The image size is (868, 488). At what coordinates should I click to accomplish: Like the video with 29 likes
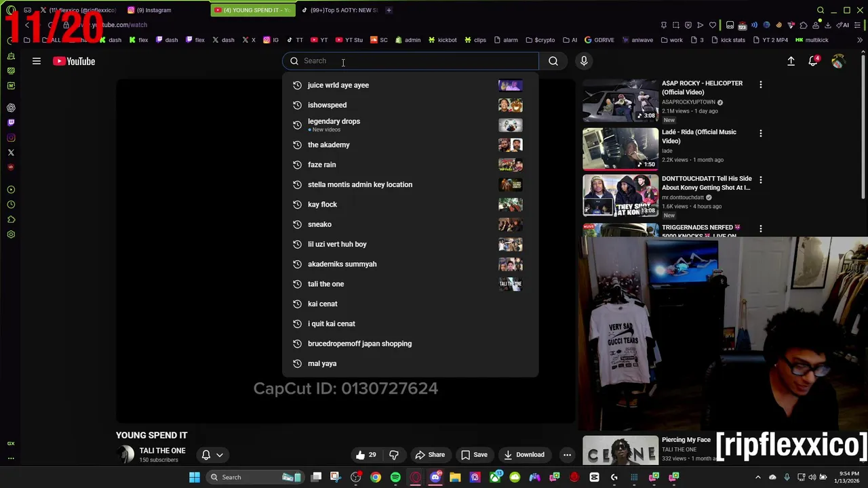pyautogui.click(x=366, y=455)
